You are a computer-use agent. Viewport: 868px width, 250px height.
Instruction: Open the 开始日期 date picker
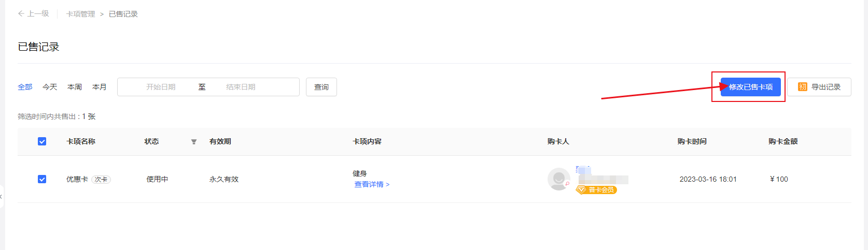161,87
